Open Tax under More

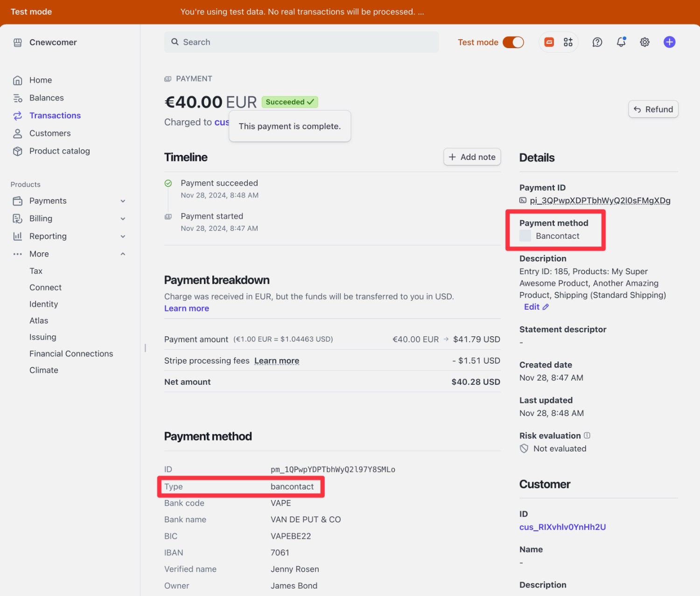(36, 271)
